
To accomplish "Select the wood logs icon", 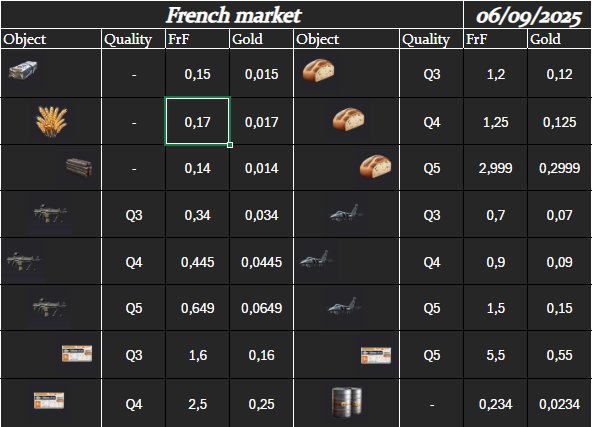I will [x=79, y=168].
